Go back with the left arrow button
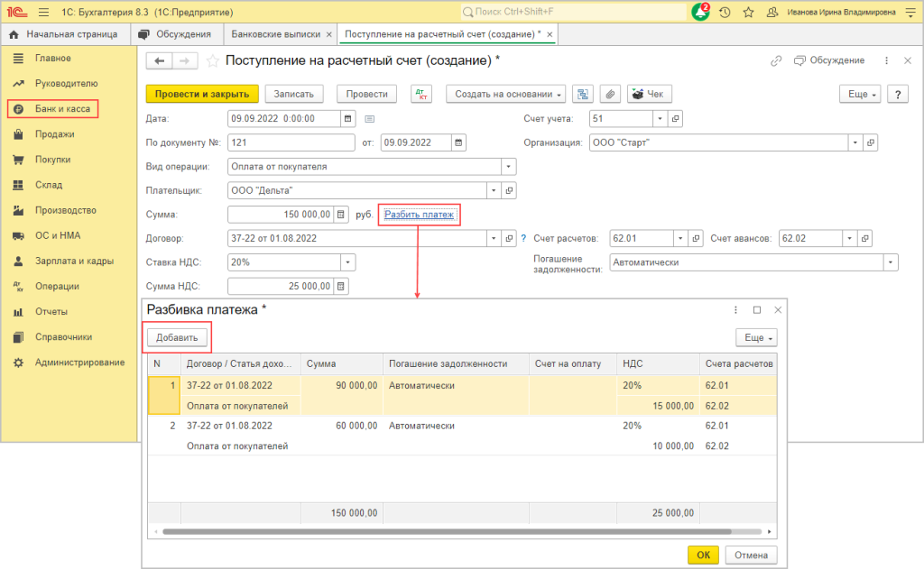 click(159, 60)
